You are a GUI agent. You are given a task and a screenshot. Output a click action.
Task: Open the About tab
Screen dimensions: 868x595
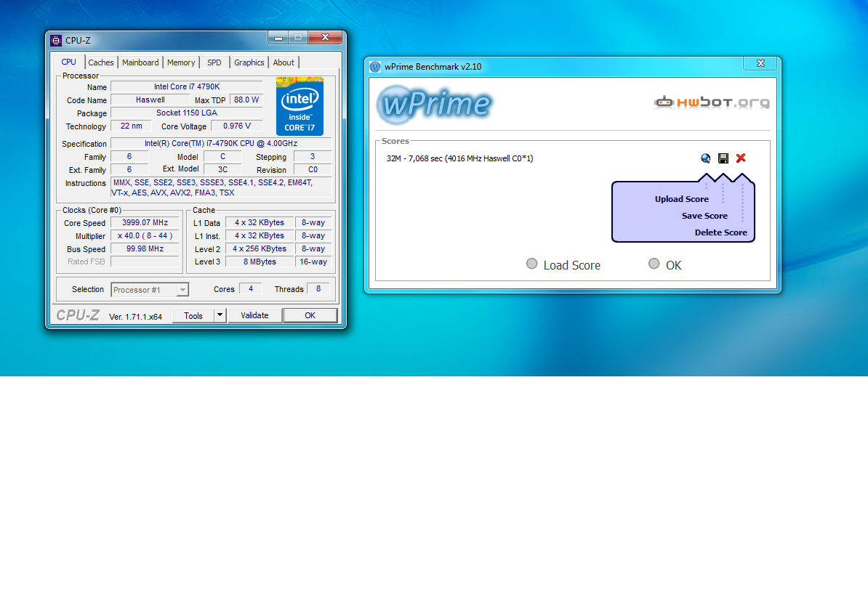pyautogui.click(x=284, y=62)
